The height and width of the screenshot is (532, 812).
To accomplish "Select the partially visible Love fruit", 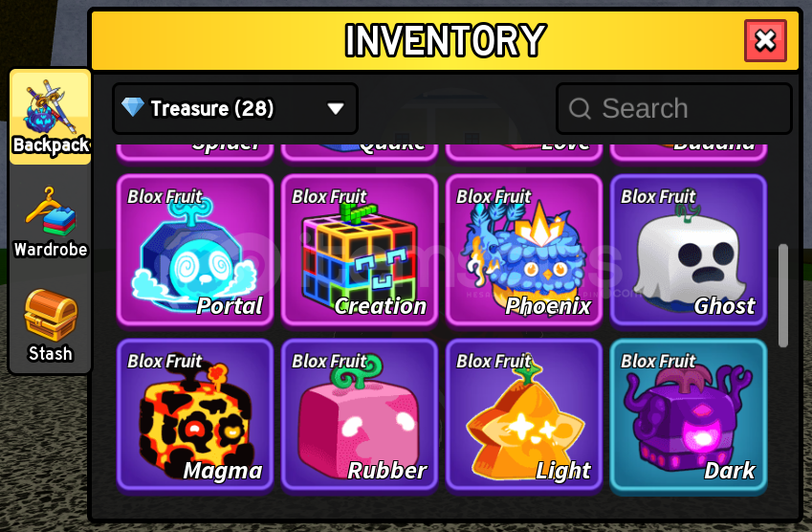I will pyautogui.click(x=523, y=151).
